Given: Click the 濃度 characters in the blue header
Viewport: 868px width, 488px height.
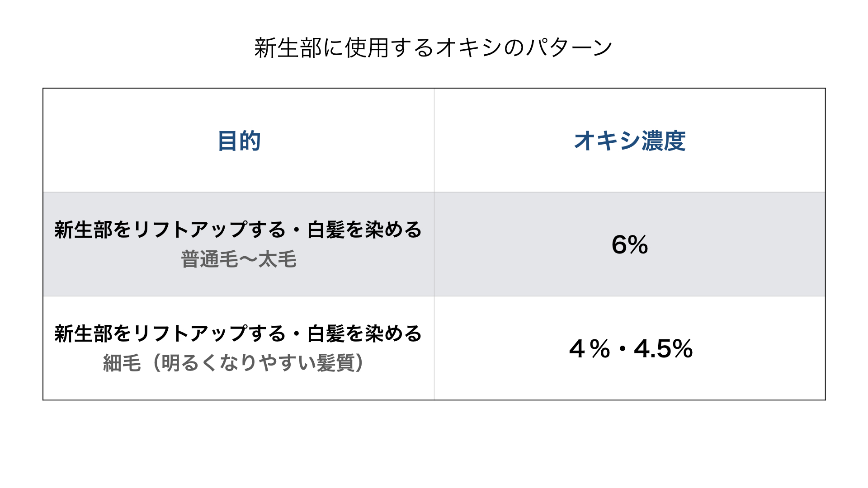Looking at the screenshot, I should [663, 141].
